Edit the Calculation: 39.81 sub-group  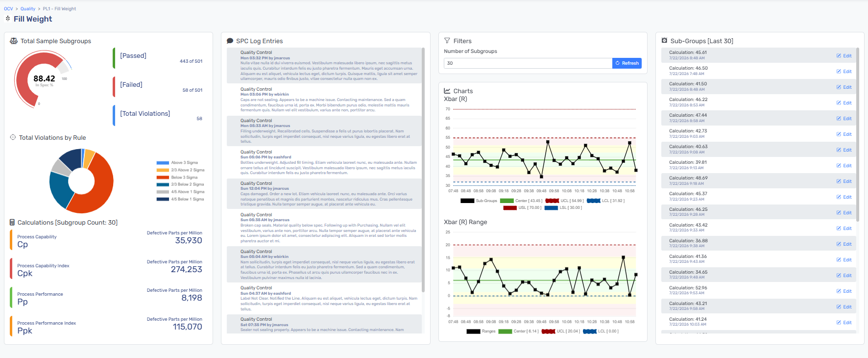[x=844, y=166]
